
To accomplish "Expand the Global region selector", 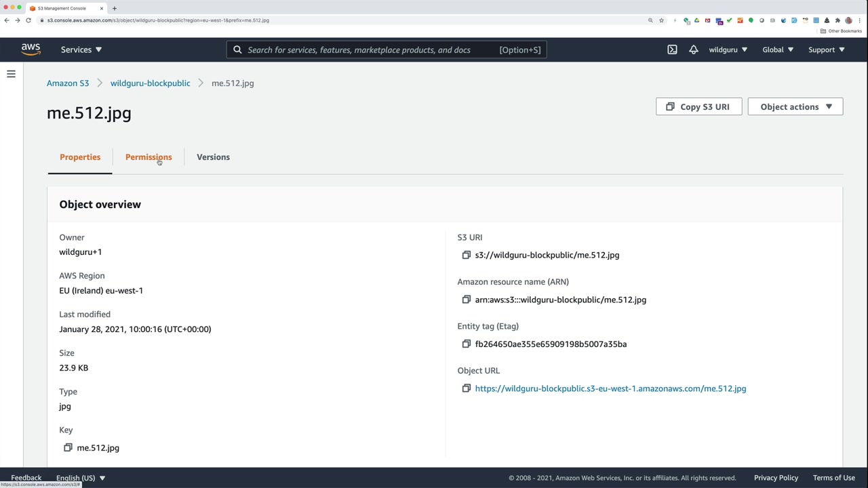I will [777, 49].
